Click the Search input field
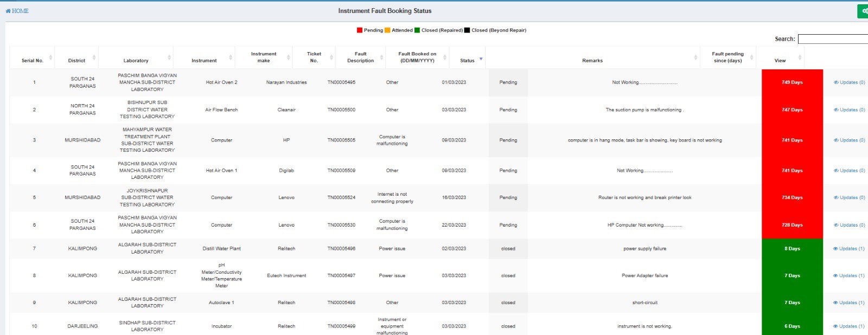868x335 pixels. tap(833, 39)
